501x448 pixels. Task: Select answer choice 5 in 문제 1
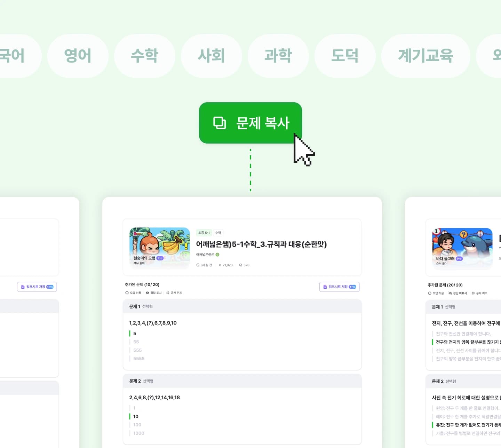point(135,333)
